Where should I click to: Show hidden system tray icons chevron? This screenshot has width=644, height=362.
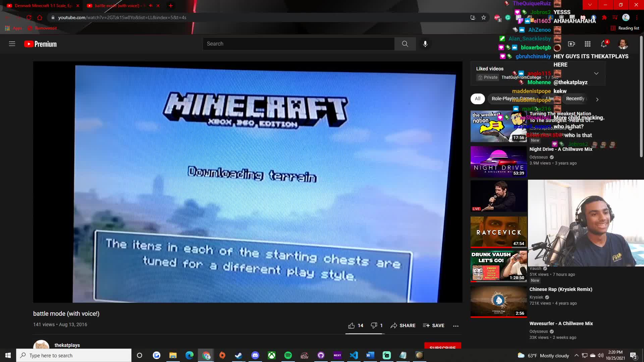tap(576, 355)
